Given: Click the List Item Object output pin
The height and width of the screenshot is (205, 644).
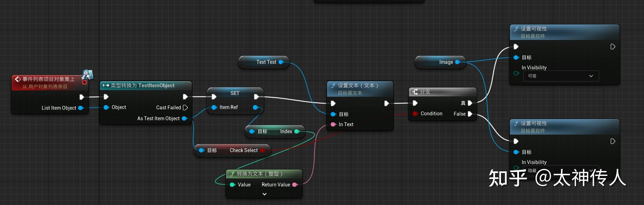Looking at the screenshot, I should (x=81, y=108).
